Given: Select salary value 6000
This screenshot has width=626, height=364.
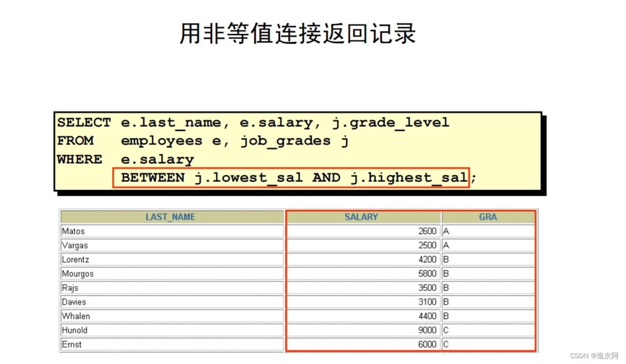Looking at the screenshot, I should click(x=428, y=344).
